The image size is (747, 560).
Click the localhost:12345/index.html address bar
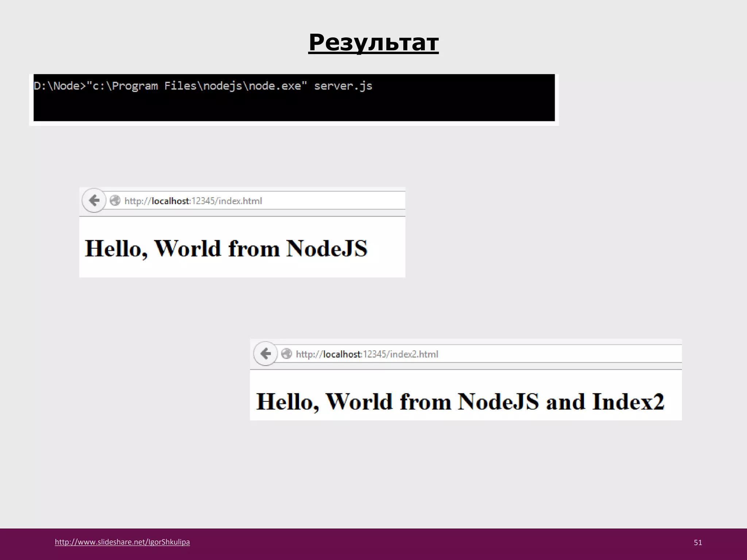255,201
